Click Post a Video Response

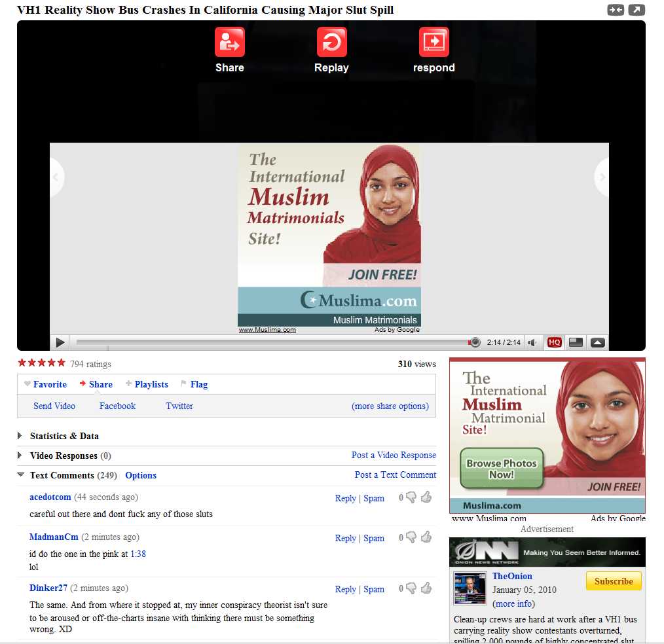pos(394,455)
